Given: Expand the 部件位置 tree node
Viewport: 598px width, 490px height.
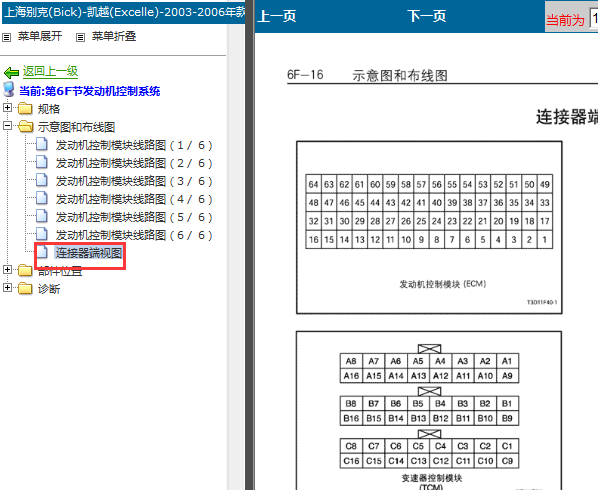Looking at the screenshot, I should (7, 270).
